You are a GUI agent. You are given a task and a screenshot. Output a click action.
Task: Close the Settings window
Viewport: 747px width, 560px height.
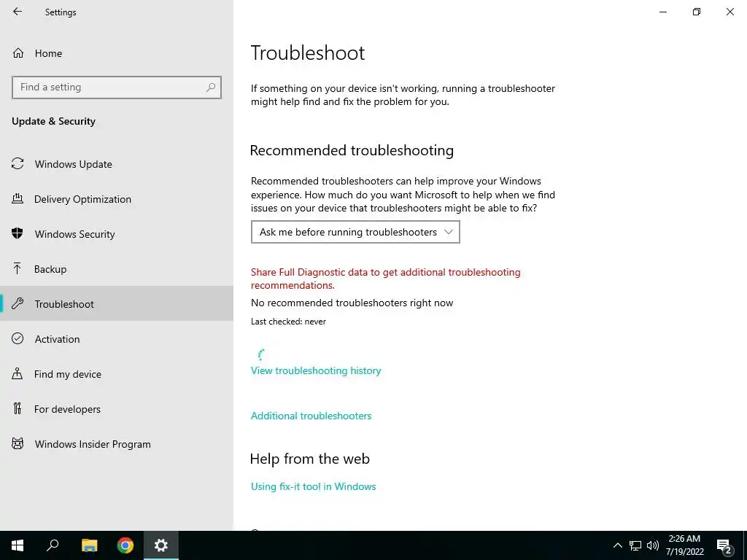[x=729, y=12]
